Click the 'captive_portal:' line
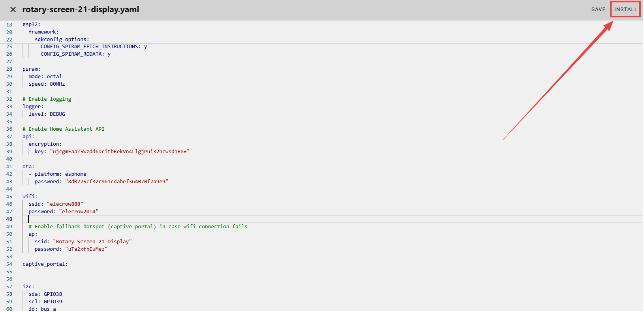The image size is (644, 312). [x=45, y=264]
